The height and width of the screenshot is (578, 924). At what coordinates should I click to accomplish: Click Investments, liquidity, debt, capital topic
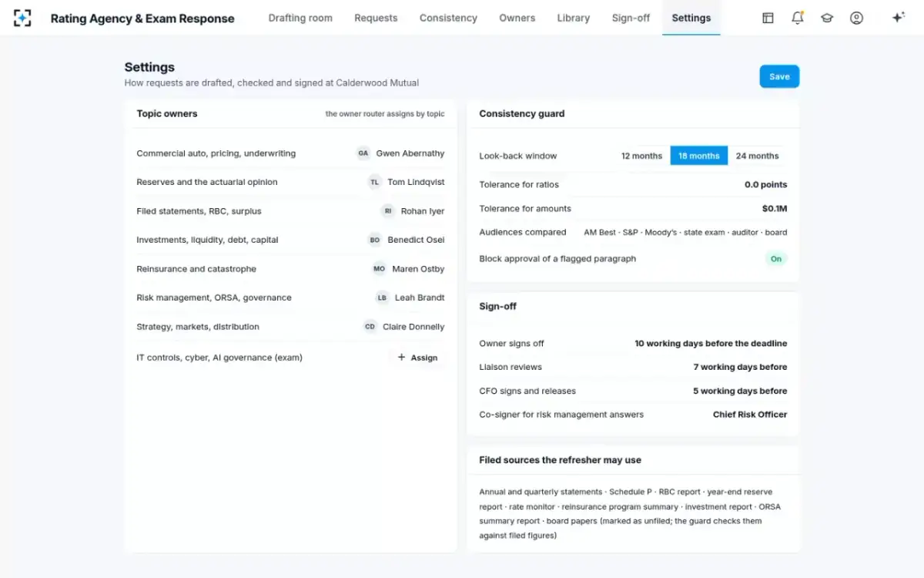click(x=207, y=240)
